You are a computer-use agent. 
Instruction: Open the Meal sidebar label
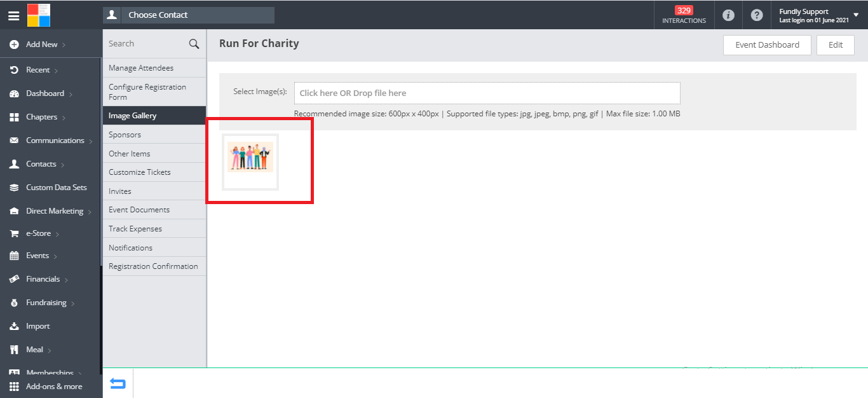click(x=34, y=350)
